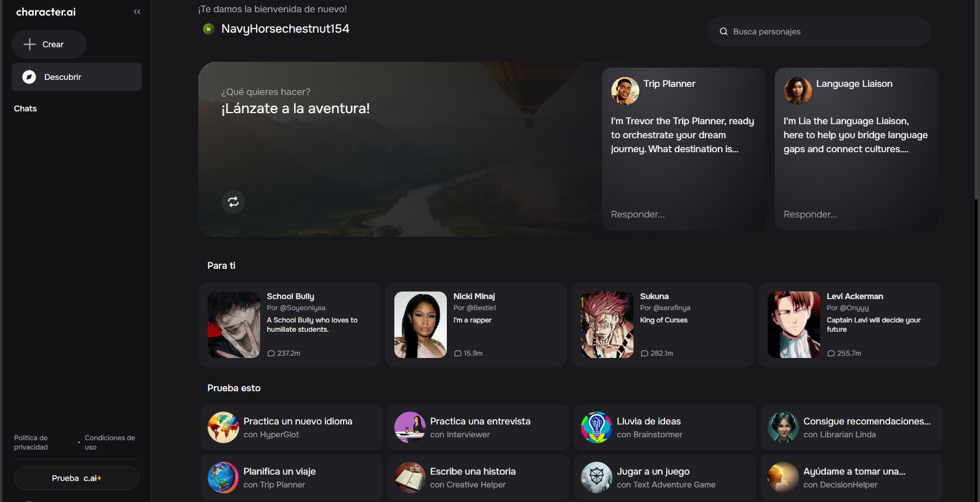This screenshot has height=502, width=980.
Task: Click the search magnifier icon
Action: point(723,31)
